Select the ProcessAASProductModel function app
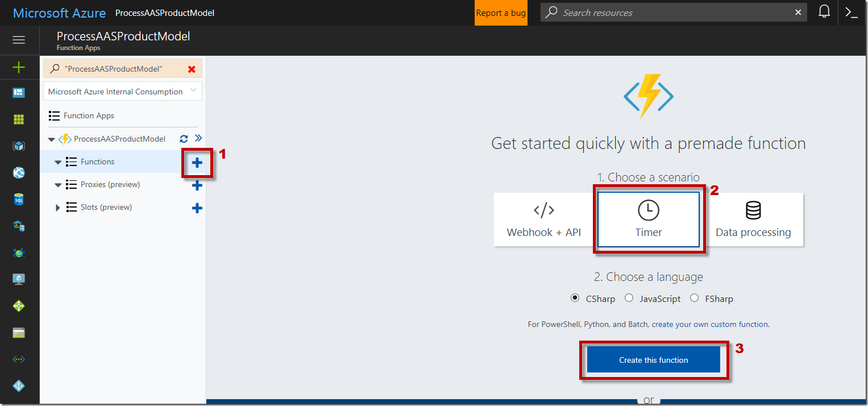The width and height of the screenshot is (868, 406). (x=119, y=139)
